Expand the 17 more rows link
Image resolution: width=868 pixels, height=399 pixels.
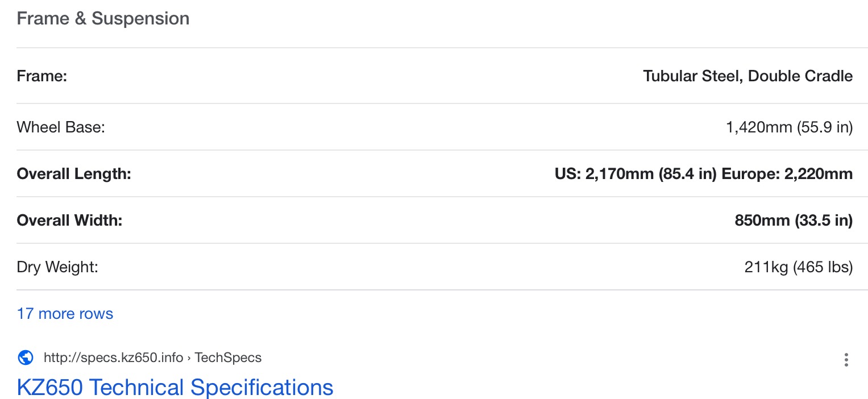coord(65,314)
